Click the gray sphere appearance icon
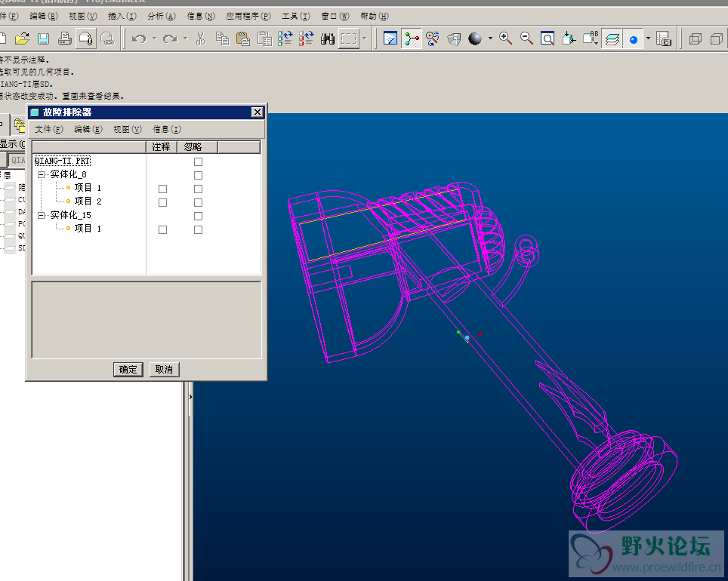This screenshot has width=728, height=581. [474, 38]
